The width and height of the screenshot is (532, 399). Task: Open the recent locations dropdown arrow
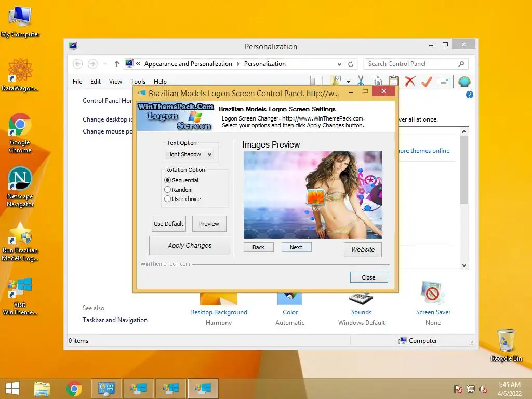(105, 64)
